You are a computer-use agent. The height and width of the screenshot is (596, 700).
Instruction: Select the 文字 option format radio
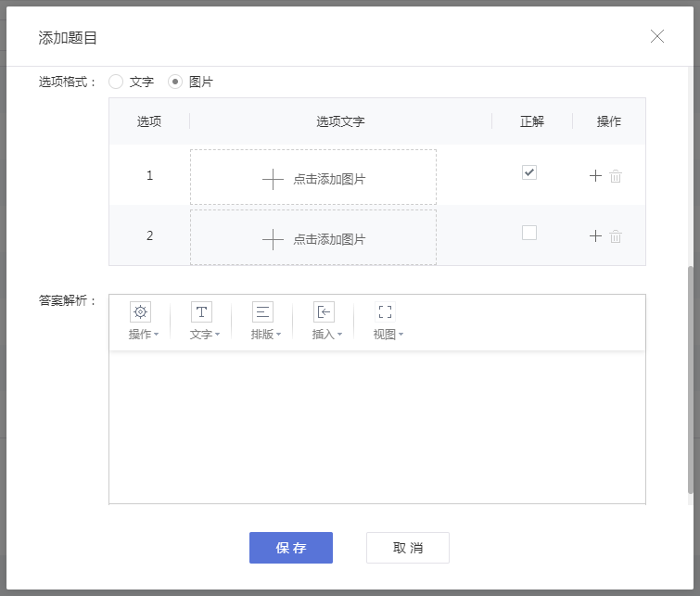pyautogui.click(x=116, y=82)
